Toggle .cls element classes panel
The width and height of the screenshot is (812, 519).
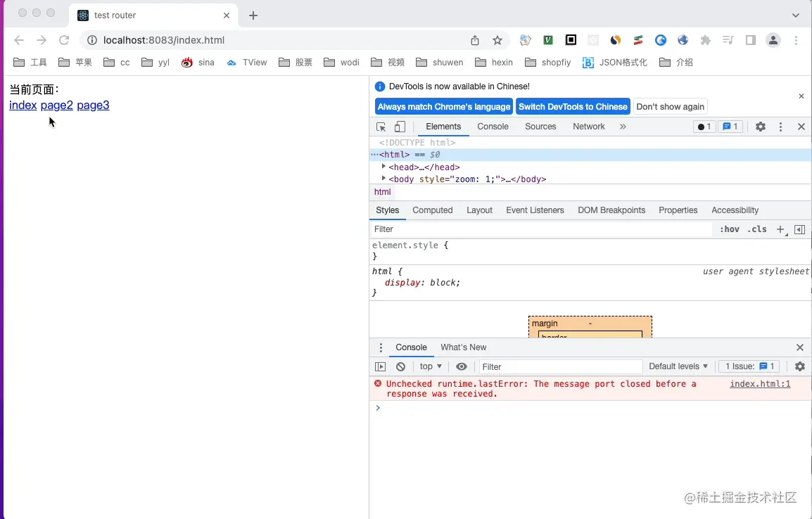tap(757, 229)
